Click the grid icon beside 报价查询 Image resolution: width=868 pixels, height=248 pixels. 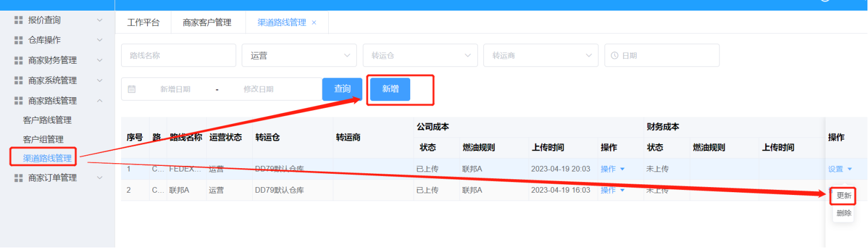click(x=18, y=20)
